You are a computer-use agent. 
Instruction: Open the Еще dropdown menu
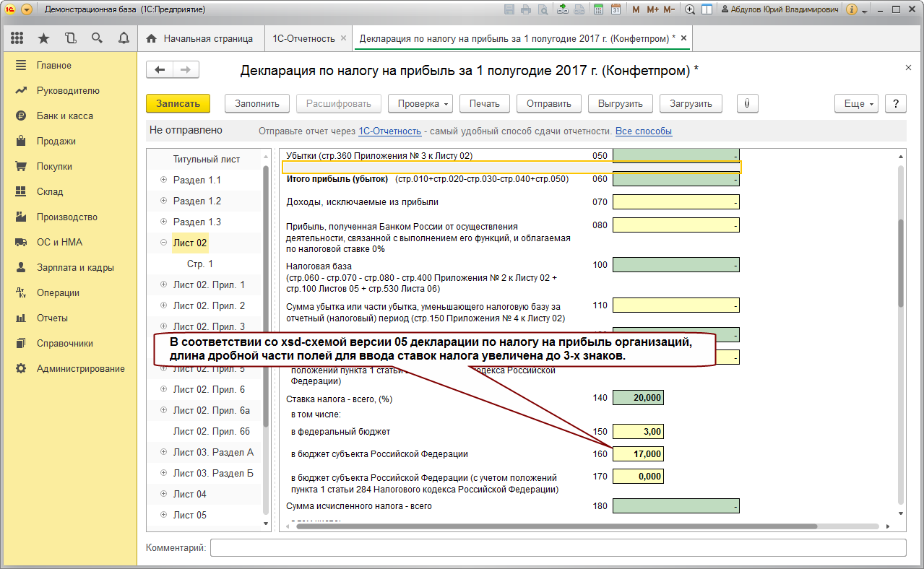[858, 103]
